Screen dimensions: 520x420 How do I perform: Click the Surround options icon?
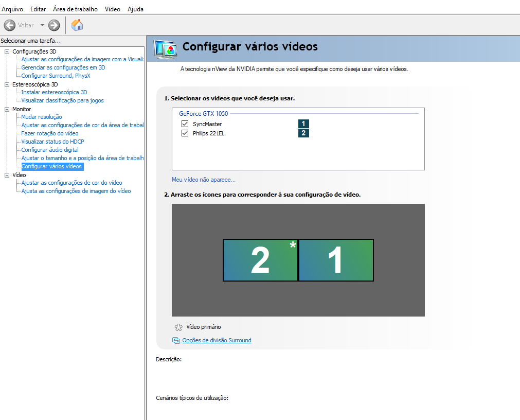tap(176, 340)
